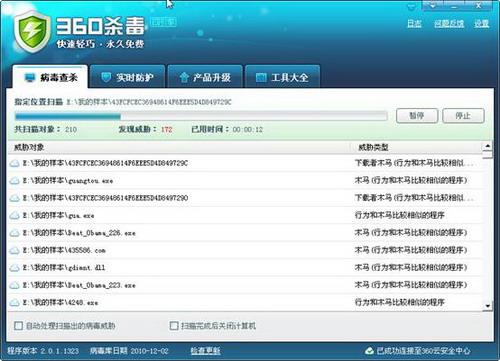Image resolution: width=500 pixels, height=361 pixels.
Task: Switch to the 病毒查杀 tab
Action: tap(50, 77)
